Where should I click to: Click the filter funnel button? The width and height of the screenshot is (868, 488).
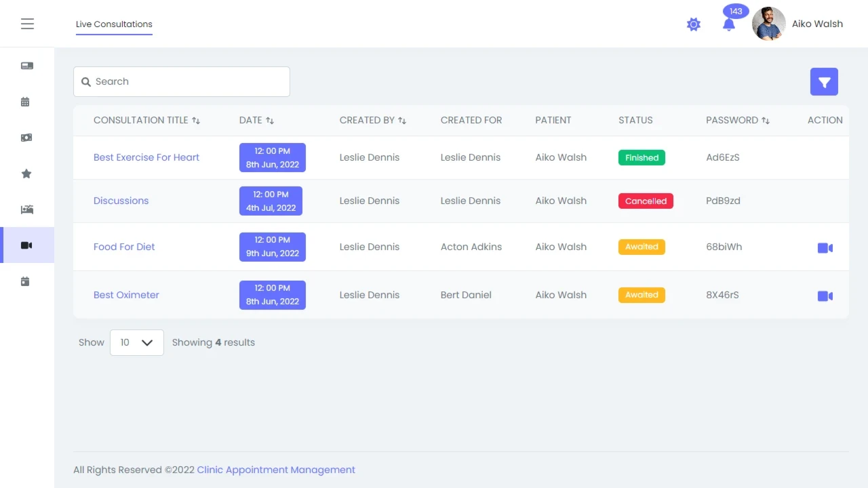[x=824, y=82]
